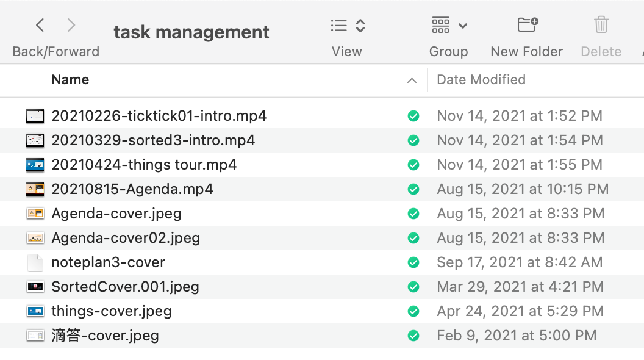This screenshot has height=360, width=644.
Task: Click the Agenda-cover.jpeg image icon
Action: [x=35, y=214]
